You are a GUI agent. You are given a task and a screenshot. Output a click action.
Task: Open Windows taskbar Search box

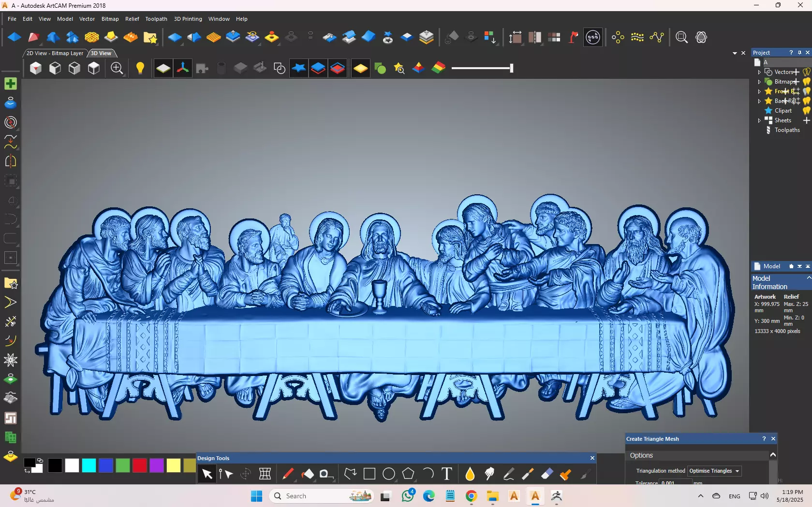pos(322,496)
